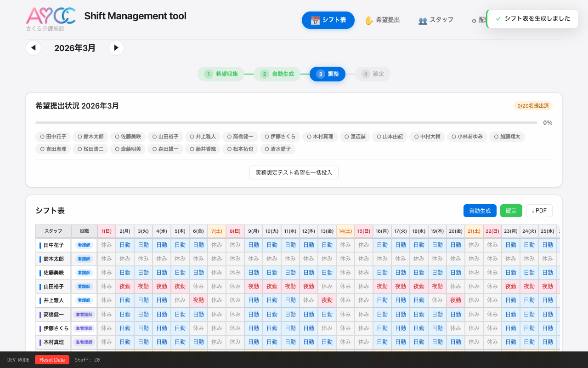Click 実務想定テスト希望を一括投入 button
588x368 pixels.
[x=294, y=172]
